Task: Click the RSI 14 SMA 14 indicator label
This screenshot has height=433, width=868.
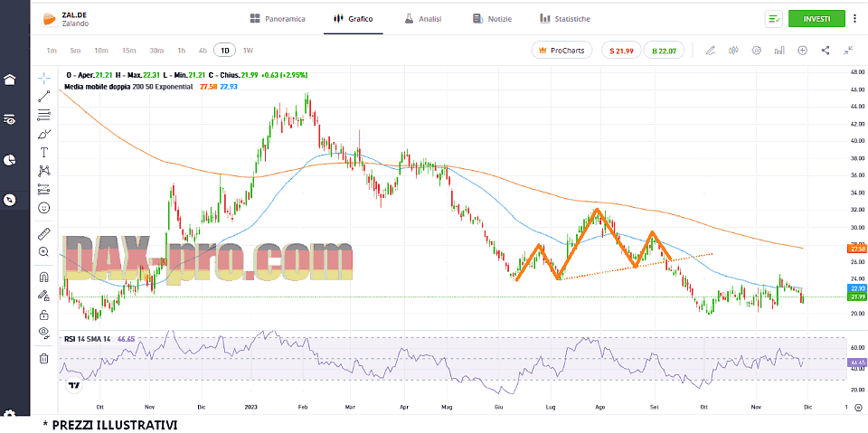Action: click(89, 339)
